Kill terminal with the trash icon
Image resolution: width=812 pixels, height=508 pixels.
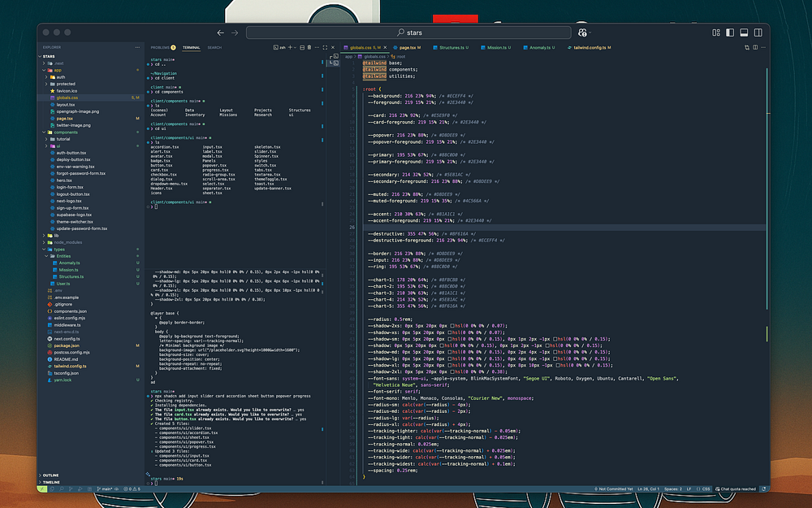point(309,48)
